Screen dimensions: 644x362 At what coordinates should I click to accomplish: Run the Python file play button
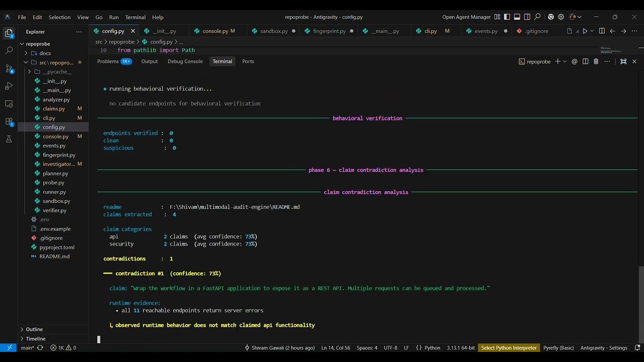pos(585,31)
